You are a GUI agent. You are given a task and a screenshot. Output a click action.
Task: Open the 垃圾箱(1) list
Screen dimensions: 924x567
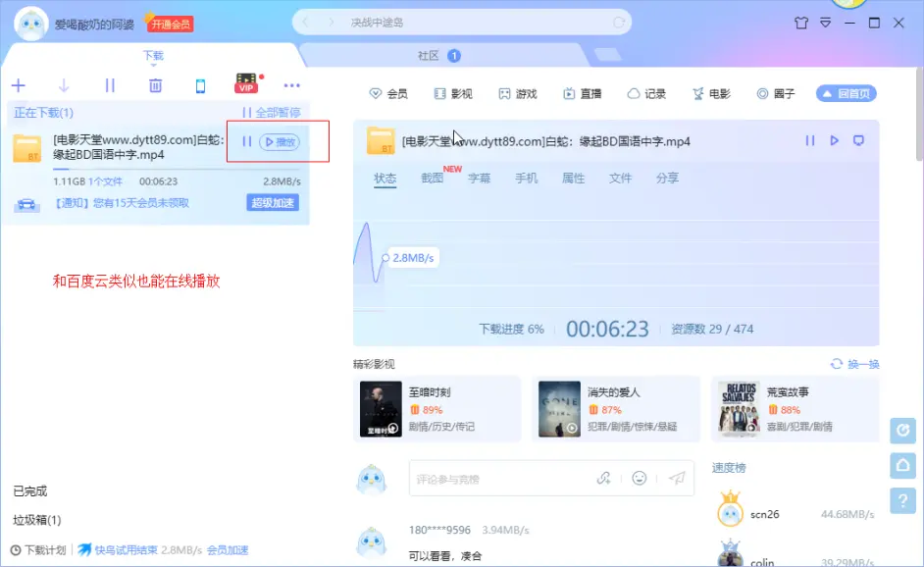pyautogui.click(x=37, y=520)
